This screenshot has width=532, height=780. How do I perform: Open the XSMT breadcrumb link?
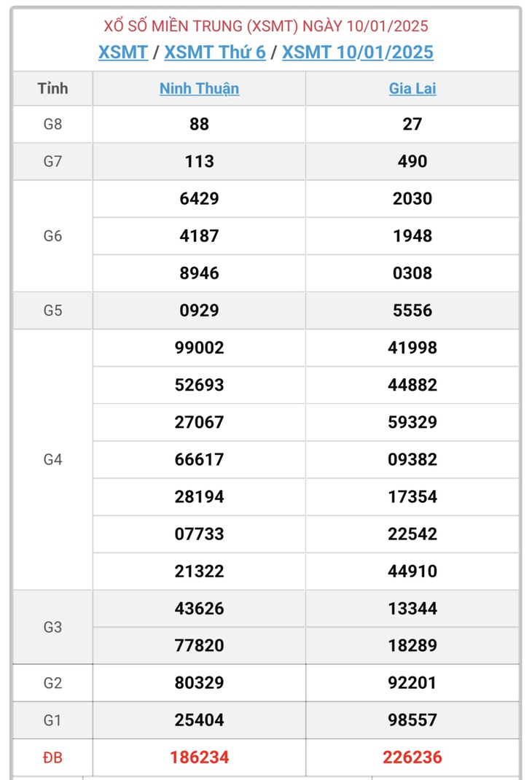click(x=123, y=52)
